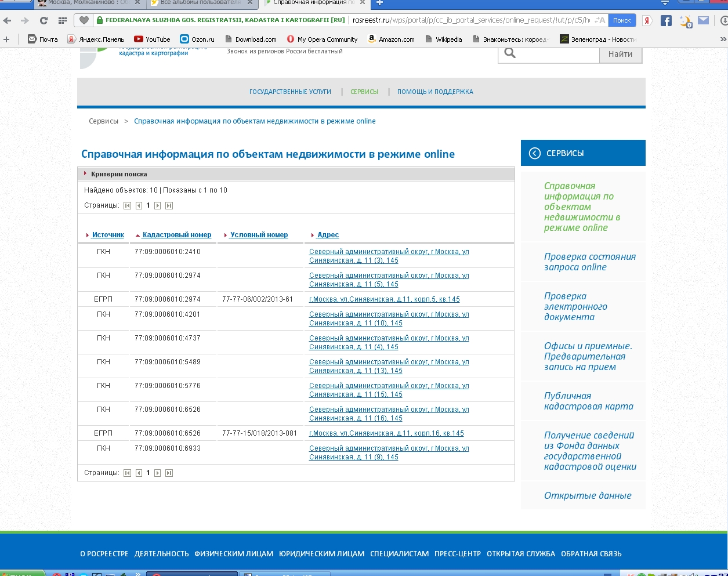This screenshot has width=728, height=576.
Task: Click the back circle arrow beside СЕРВИСЫ
Action: click(x=534, y=153)
